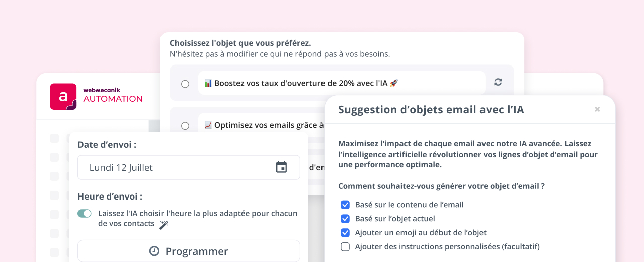Image resolution: width=644 pixels, height=262 pixels.
Task: Uncheck "Ajouter un emoji au début" checkbox
Action: coord(345,233)
